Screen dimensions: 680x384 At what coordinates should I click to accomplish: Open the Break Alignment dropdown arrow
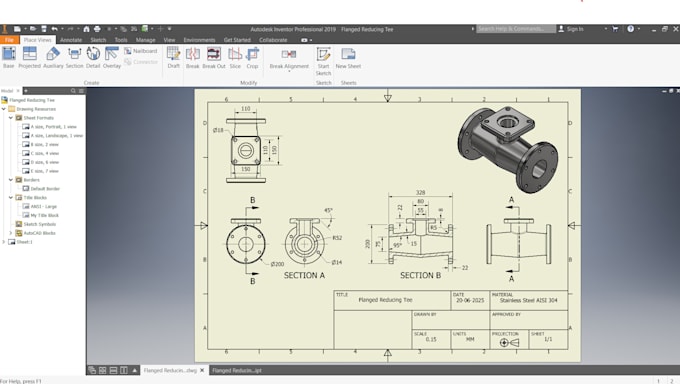point(289,71)
